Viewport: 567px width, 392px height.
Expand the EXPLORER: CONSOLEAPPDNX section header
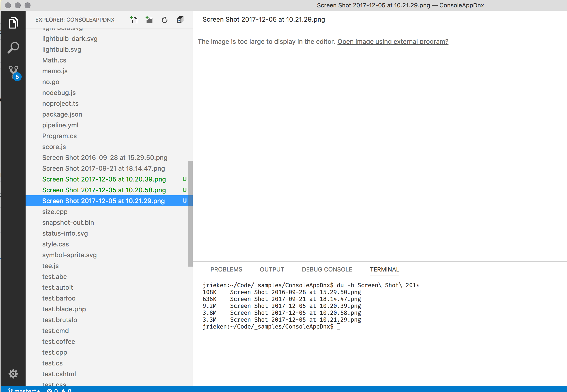75,20
